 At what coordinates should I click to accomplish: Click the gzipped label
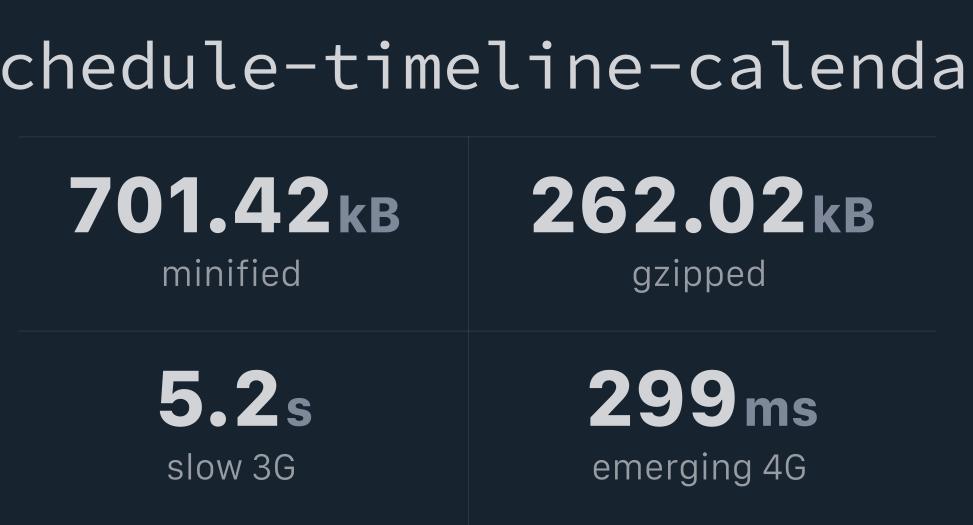pos(699,276)
